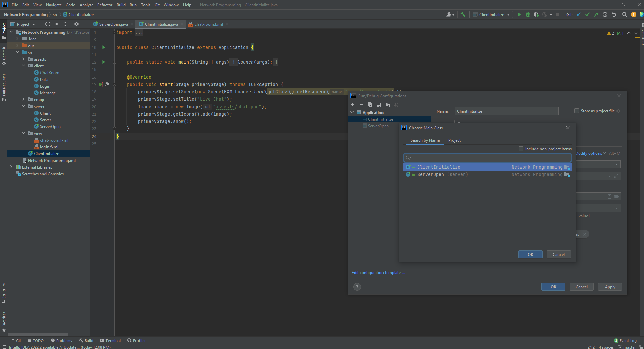Add new configuration with plus icon
Viewport: 644px width, 349px height.
click(352, 105)
